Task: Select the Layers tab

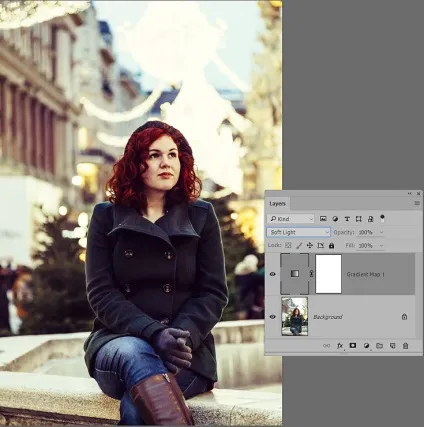Action: point(277,204)
